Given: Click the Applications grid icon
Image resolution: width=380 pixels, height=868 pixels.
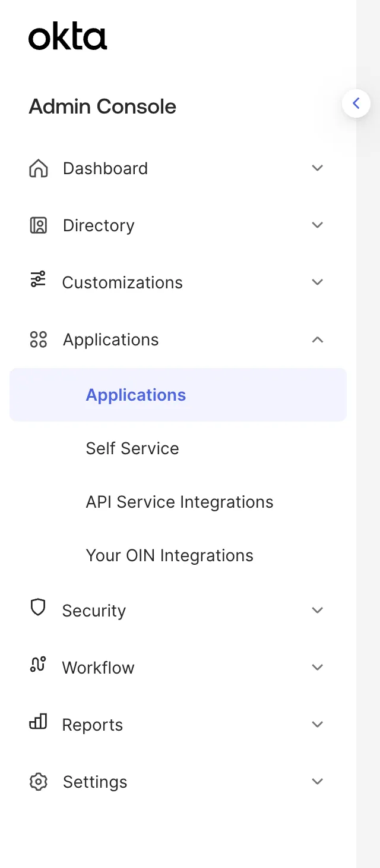Looking at the screenshot, I should click(39, 339).
